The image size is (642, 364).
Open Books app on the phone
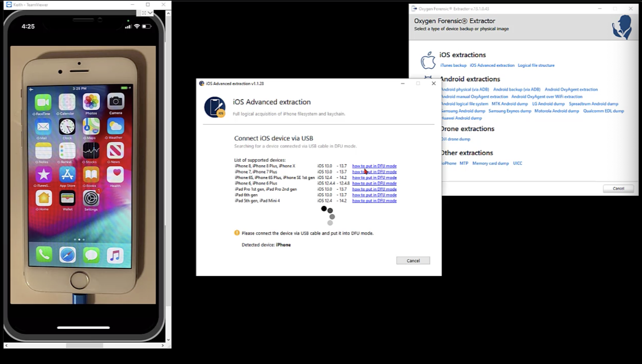91,175
